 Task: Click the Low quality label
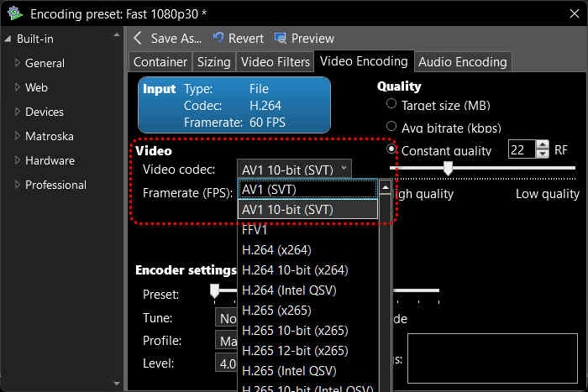[548, 194]
